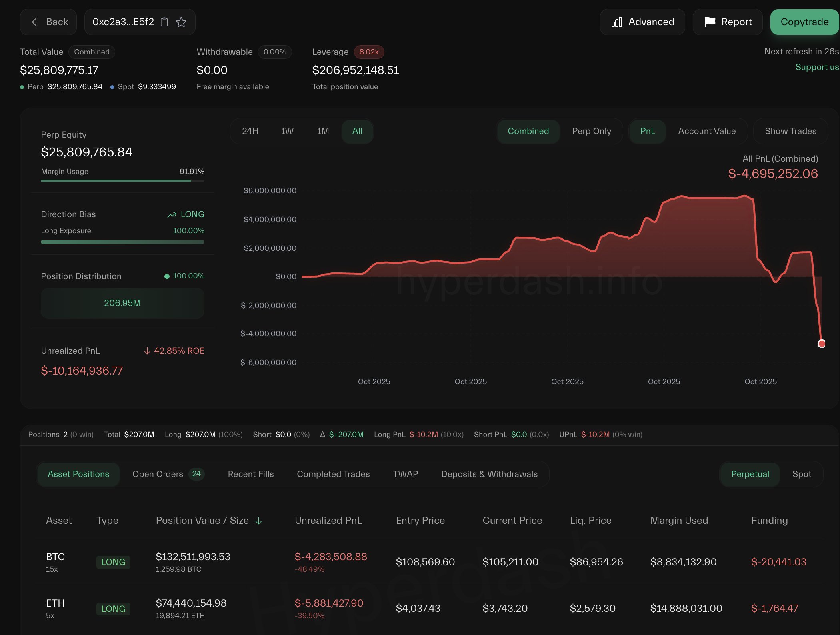Follow the Support us link
Viewport: 840px width, 635px height.
[x=816, y=67]
